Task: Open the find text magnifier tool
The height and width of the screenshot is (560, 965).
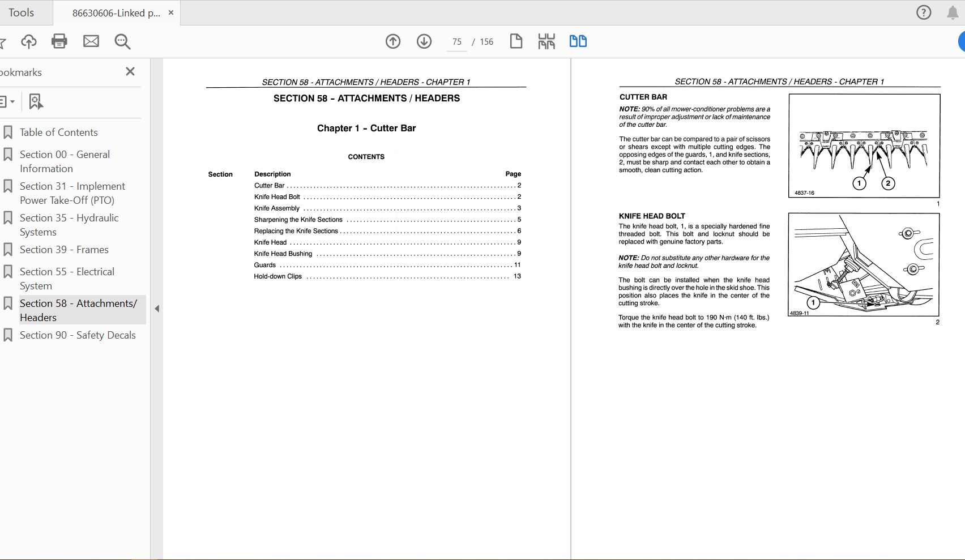Action: pyautogui.click(x=122, y=41)
